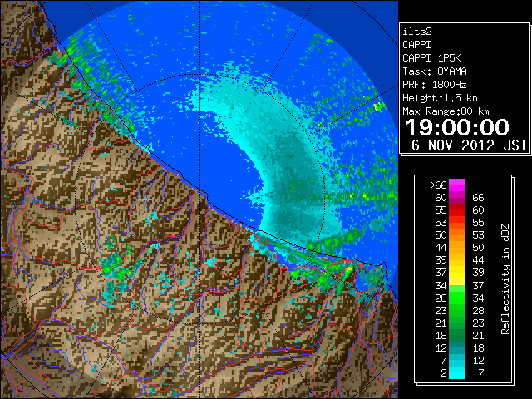This screenshot has height=399, width=532.
Task: Click the 19:00:00 timestamp
Action: click(457, 127)
